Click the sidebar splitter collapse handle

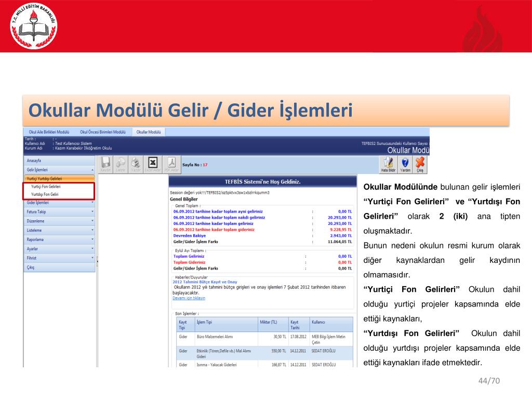97,262
